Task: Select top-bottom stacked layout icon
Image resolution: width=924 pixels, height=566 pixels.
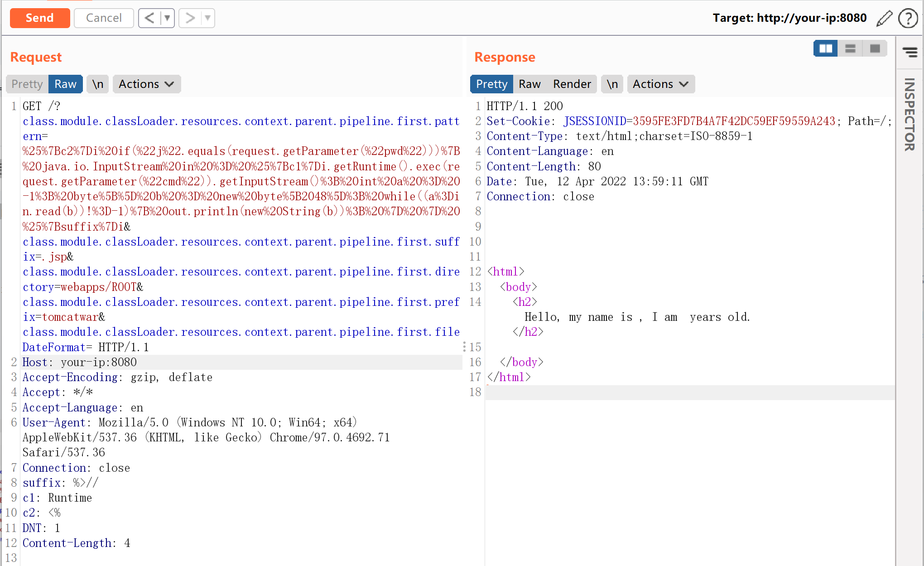Action: point(850,48)
